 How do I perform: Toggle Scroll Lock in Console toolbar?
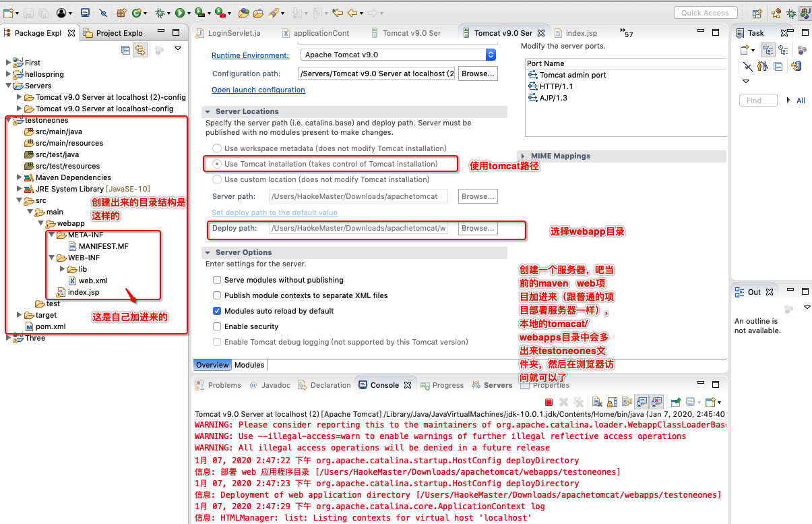tap(612, 402)
